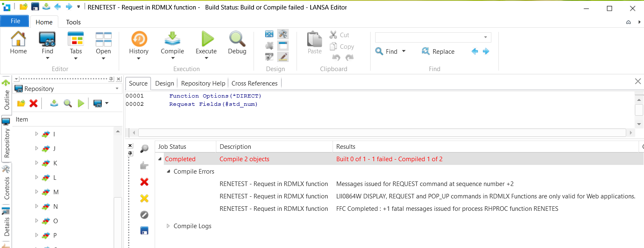Click the Tabs layout icon
644x248 pixels.
76,39
